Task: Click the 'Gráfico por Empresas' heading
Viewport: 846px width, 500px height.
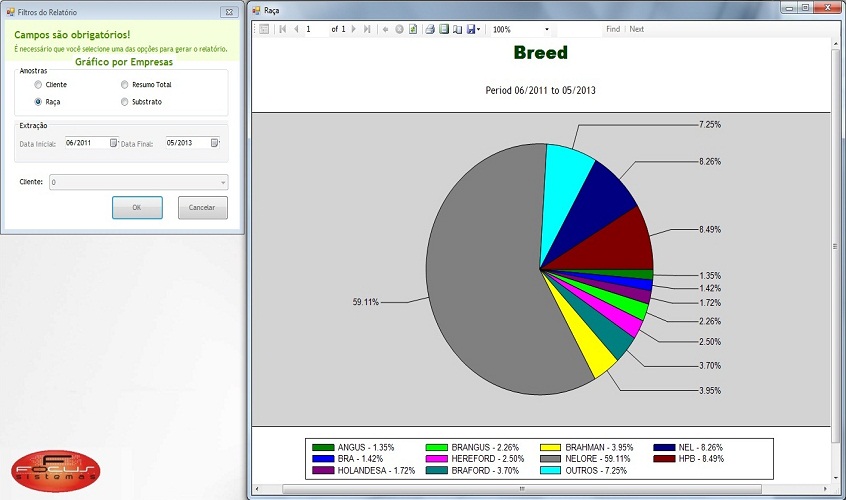Action: [124, 62]
